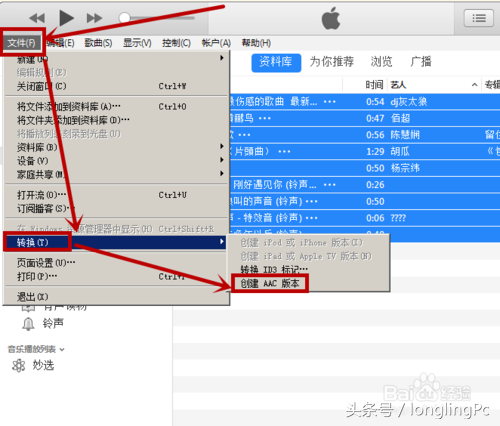Switch to the 浏览 tab
This screenshot has height=426, width=500.
pyautogui.click(x=381, y=62)
